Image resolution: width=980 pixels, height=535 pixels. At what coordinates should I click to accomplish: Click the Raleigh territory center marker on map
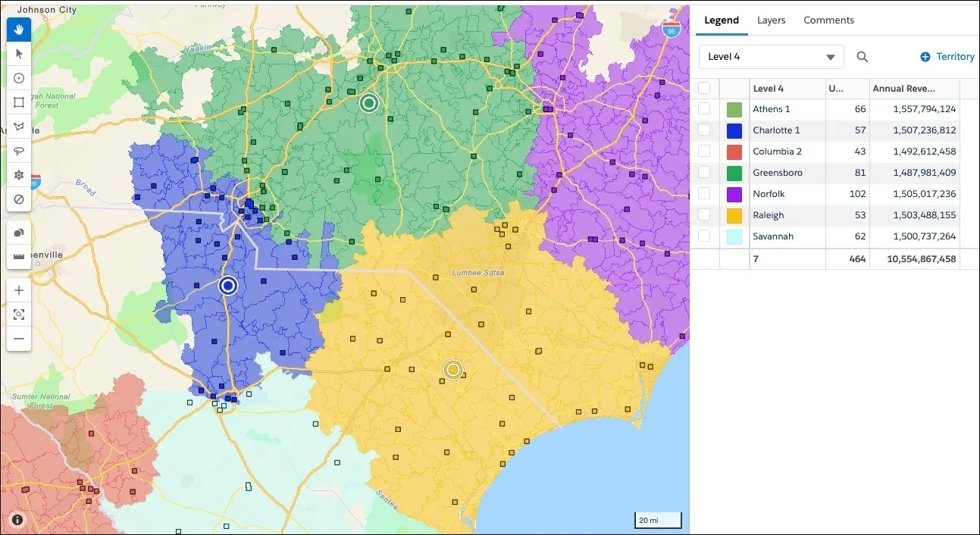pyautogui.click(x=452, y=369)
